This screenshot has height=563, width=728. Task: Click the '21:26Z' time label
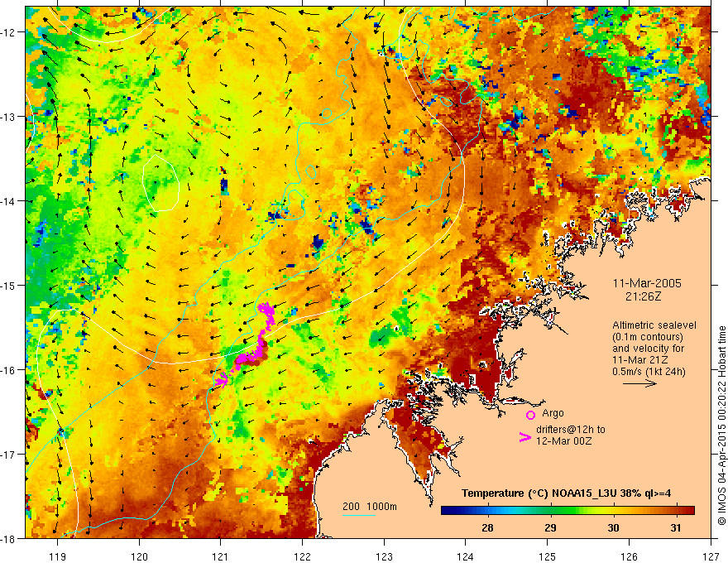click(643, 296)
